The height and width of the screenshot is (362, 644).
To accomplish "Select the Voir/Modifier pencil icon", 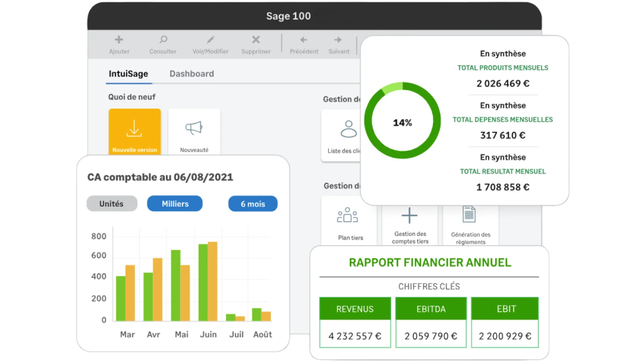I will [211, 39].
